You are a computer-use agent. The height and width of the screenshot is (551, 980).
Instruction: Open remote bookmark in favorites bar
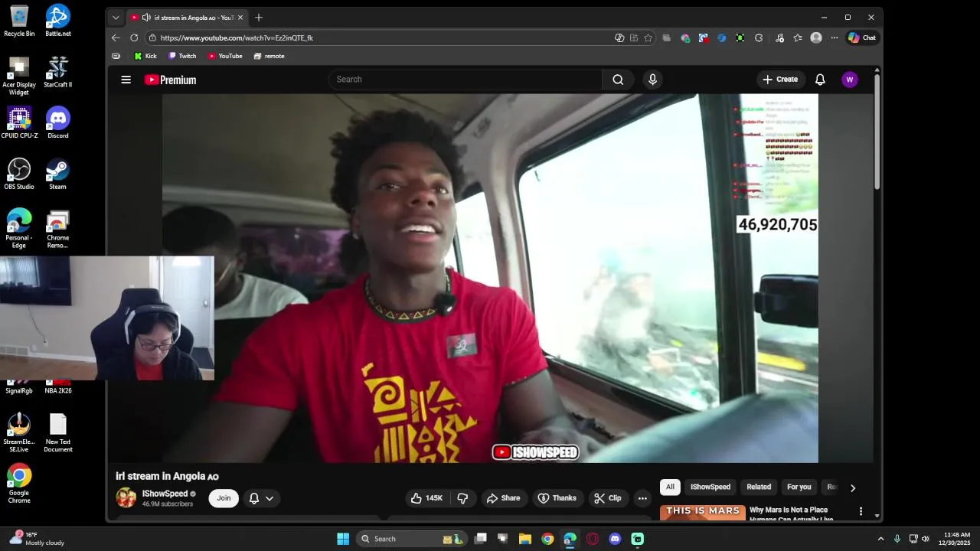coord(269,56)
